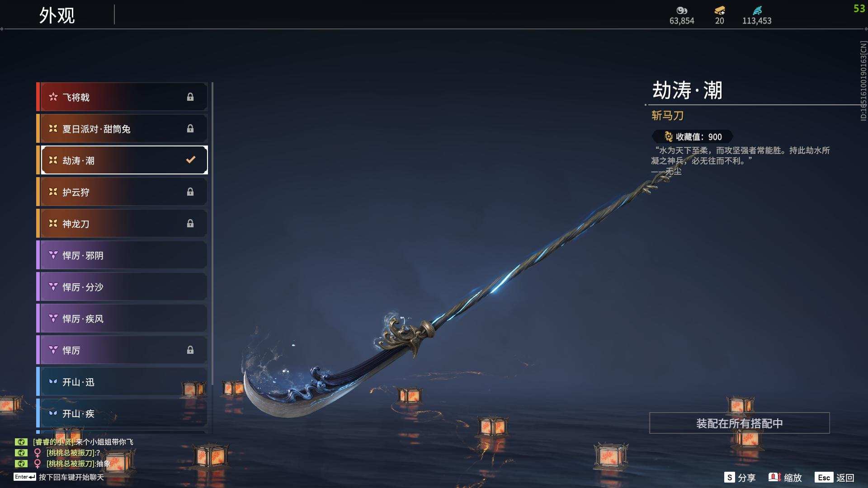Click the chat input Enter prompt
The height and width of the screenshot is (488, 868).
[x=59, y=477]
